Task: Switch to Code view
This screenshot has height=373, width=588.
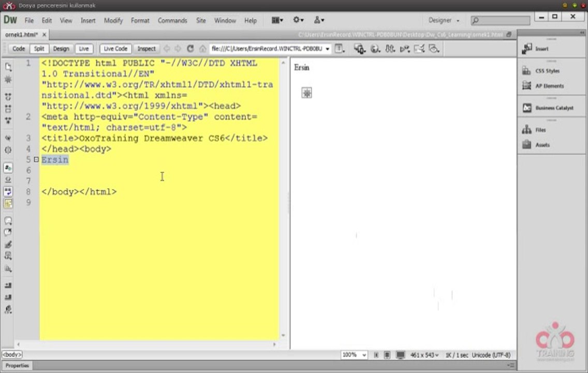Action: 19,49
